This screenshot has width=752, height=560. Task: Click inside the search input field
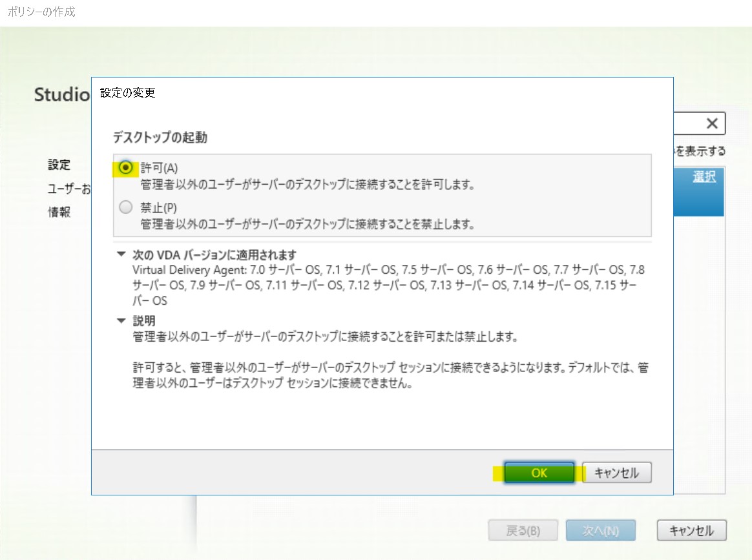click(685, 123)
